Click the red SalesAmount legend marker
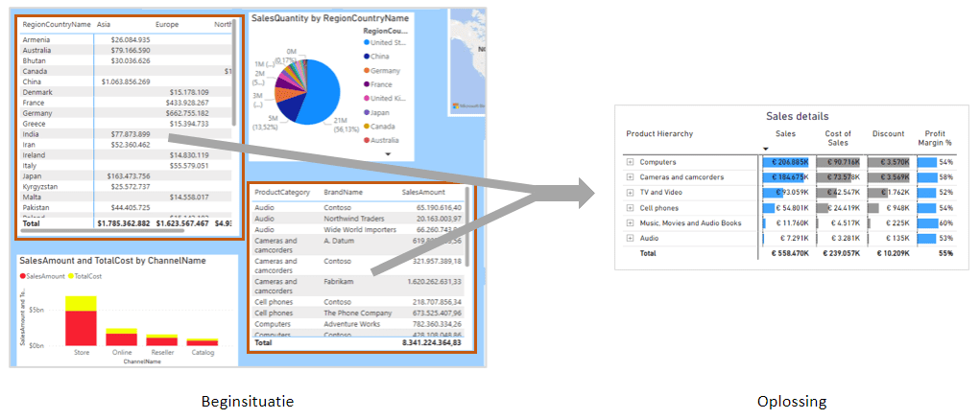This screenshot has height=419, width=980. click(23, 275)
